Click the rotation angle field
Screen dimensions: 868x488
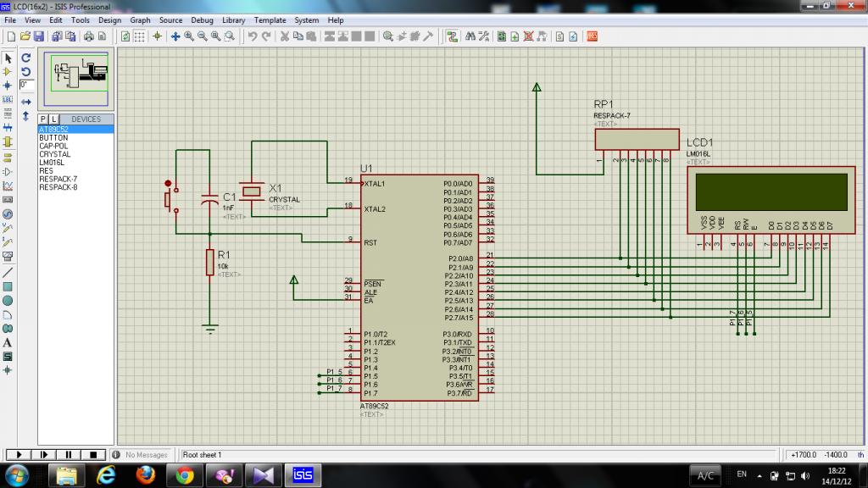pos(26,85)
